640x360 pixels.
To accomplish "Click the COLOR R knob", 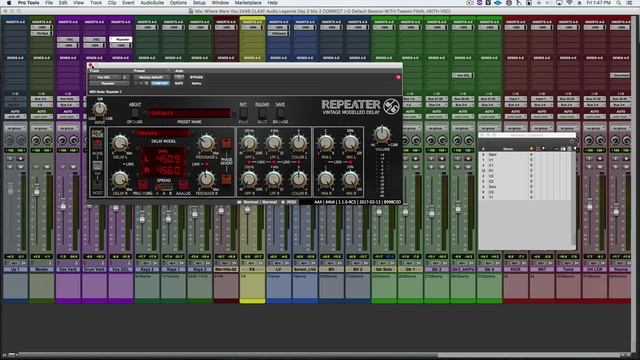I will [x=299, y=179].
